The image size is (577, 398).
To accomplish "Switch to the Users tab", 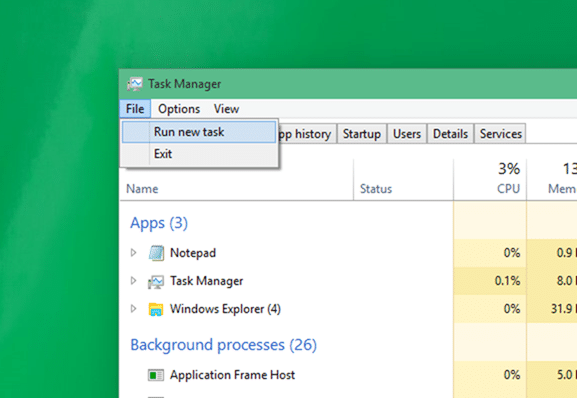I will point(407,134).
